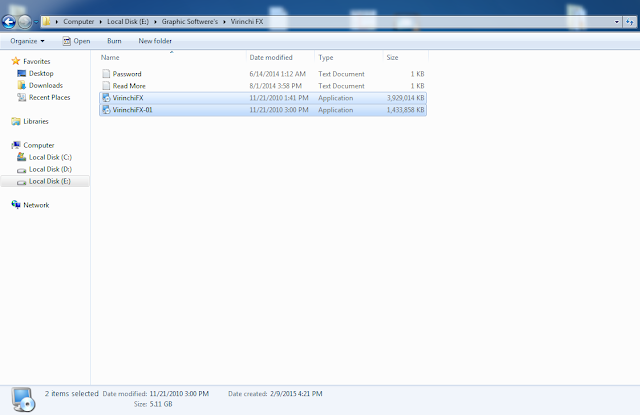Select the Password file name
Viewport: 640px width, 415px height.
point(127,74)
